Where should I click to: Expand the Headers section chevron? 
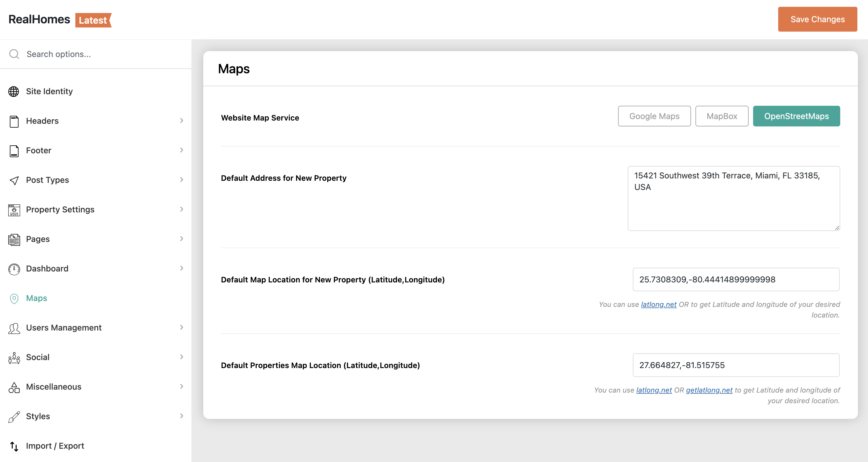coord(181,121)
